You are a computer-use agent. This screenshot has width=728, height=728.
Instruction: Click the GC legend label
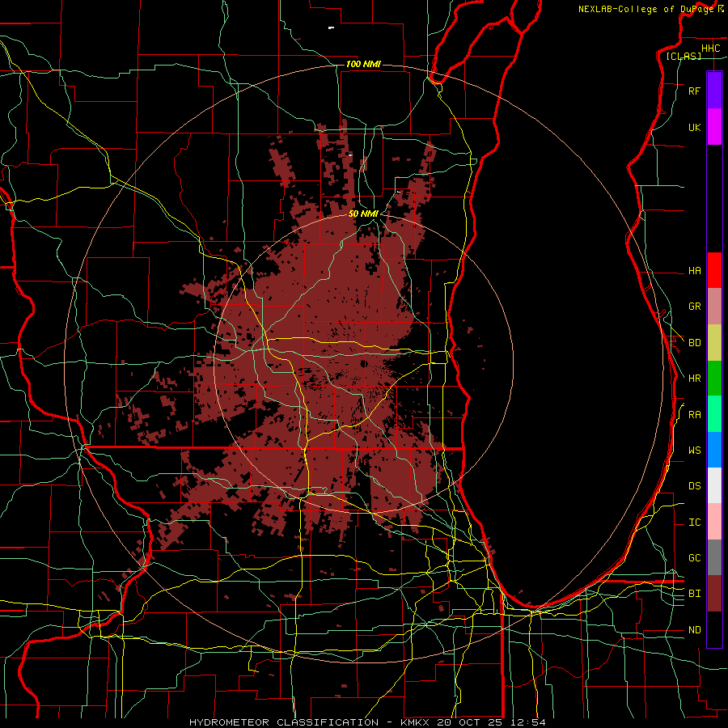point(694,557)
